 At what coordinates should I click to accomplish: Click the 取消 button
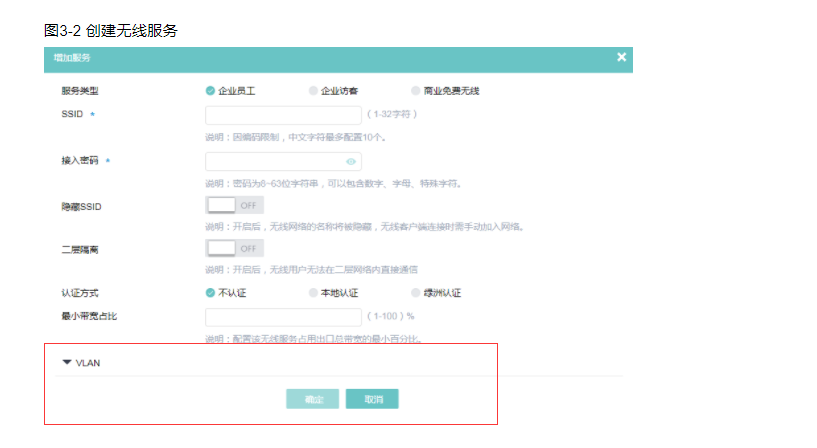point(372,399)
